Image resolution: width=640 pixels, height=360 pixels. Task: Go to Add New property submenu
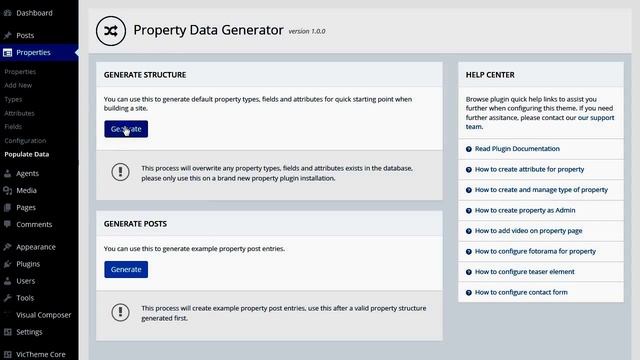(18, 85)
